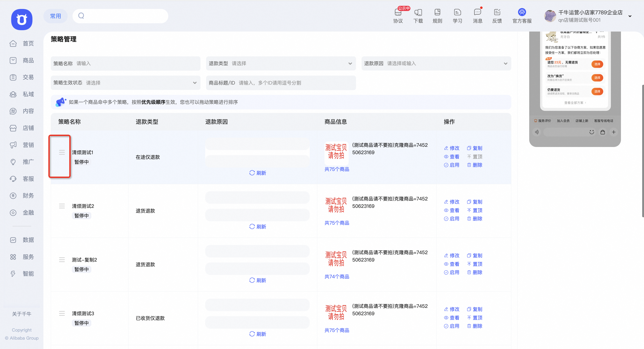Open the 消息 messages icon in top toolbar
Image resolution: width=644 pixels, height=349 pixels.
pos(477,15)
